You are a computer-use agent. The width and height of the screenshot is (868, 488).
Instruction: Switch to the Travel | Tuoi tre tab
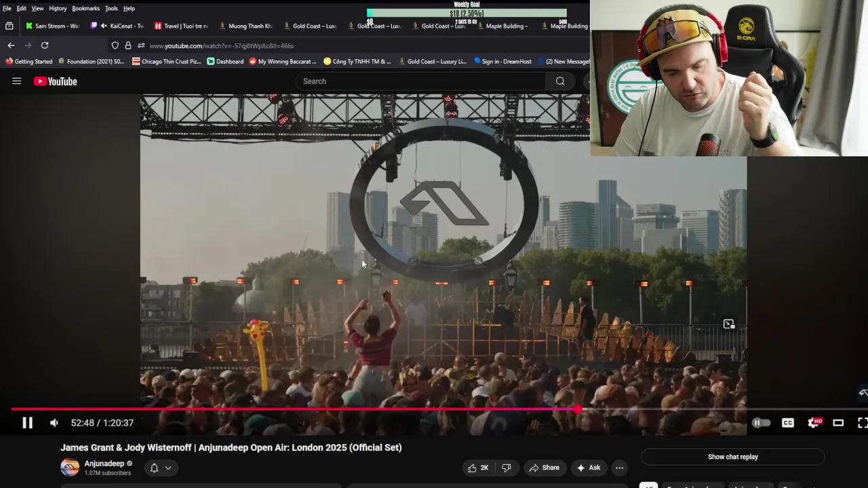[x=180, y=26]
